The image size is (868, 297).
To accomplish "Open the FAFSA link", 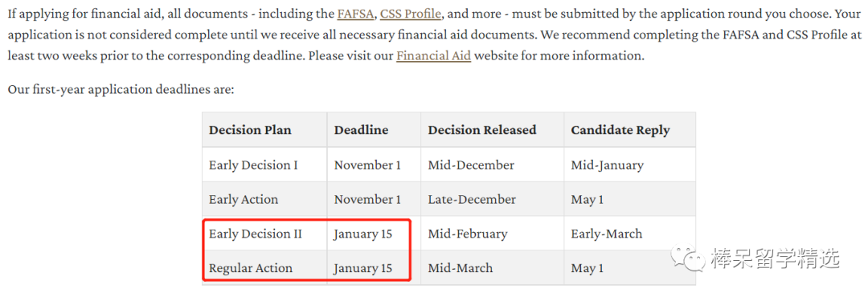I will coord(355,14).
